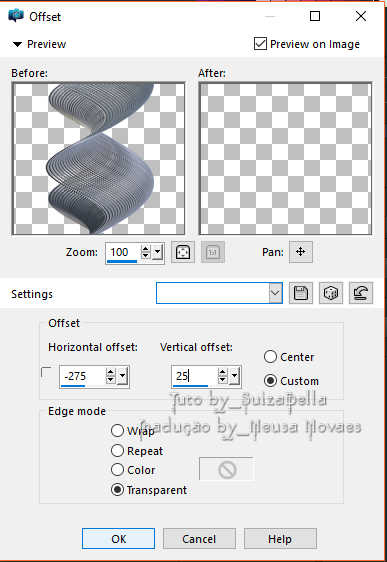The image size is (387, 562).
Task: Select the Wrap edge mode
Action: click(x=117, y=430)
